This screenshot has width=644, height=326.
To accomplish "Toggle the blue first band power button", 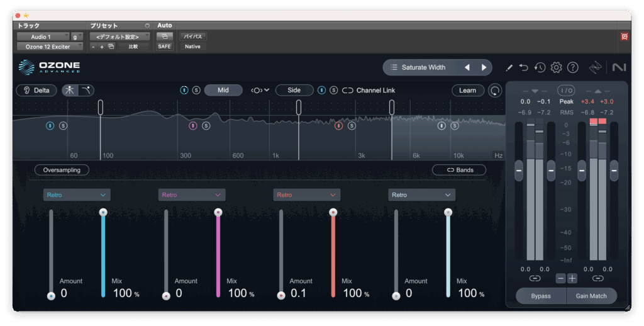I will coord(50,126).
